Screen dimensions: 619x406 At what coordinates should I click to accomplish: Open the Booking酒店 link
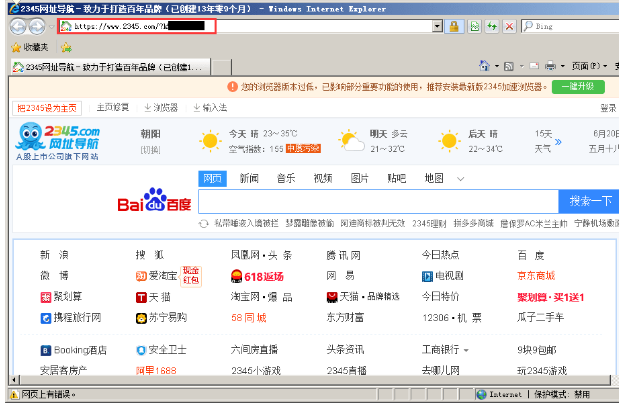[73, 350]
